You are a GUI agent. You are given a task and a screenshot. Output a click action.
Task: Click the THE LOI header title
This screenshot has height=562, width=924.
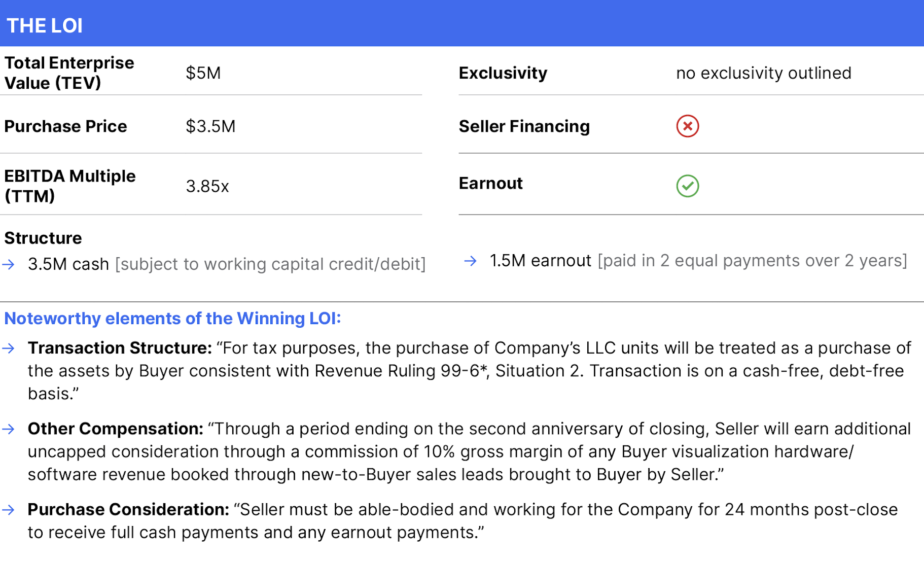click(45, 25)
